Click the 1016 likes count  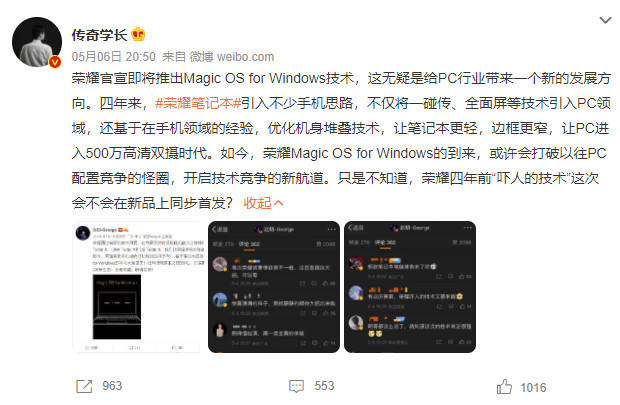coord(533,388)
